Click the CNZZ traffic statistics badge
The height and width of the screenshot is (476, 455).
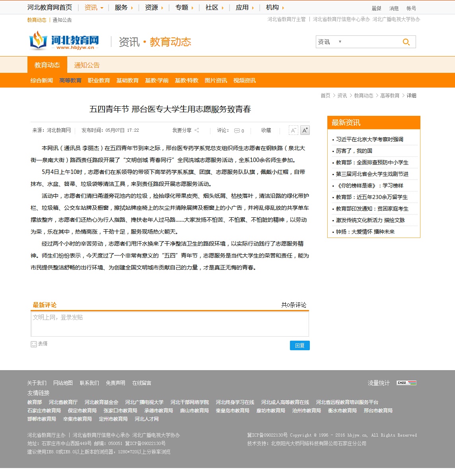pos(406,383)
